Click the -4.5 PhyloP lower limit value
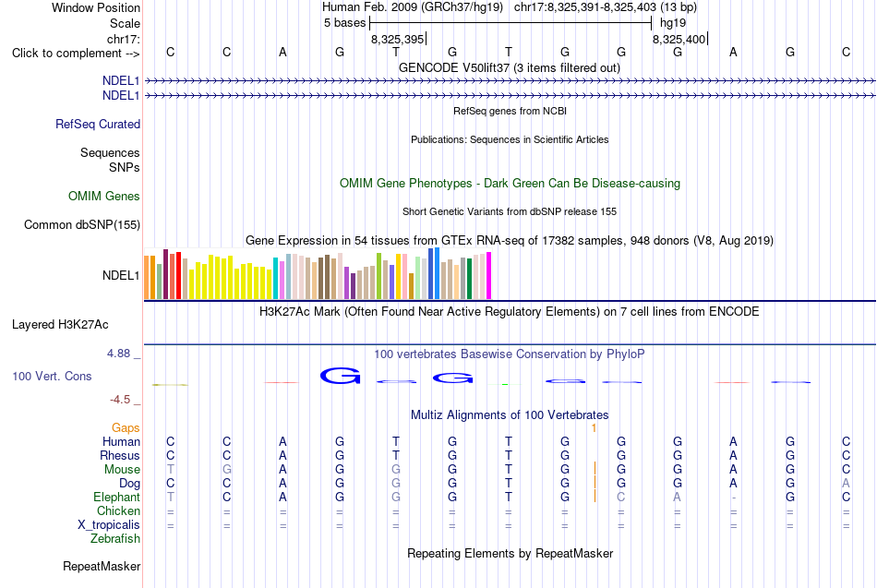The image size is (877, 588). click(x=120, y=400)
